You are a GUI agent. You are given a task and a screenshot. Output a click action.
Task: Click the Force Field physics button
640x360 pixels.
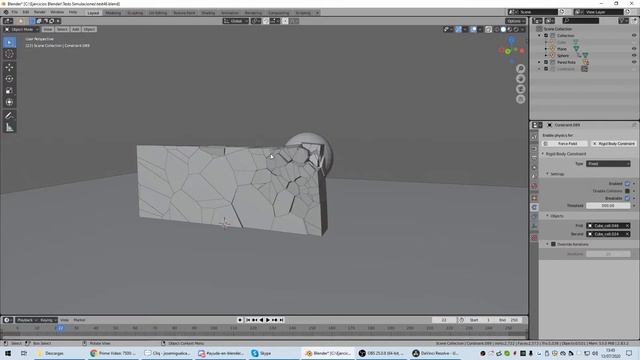[x=565, y=144]
